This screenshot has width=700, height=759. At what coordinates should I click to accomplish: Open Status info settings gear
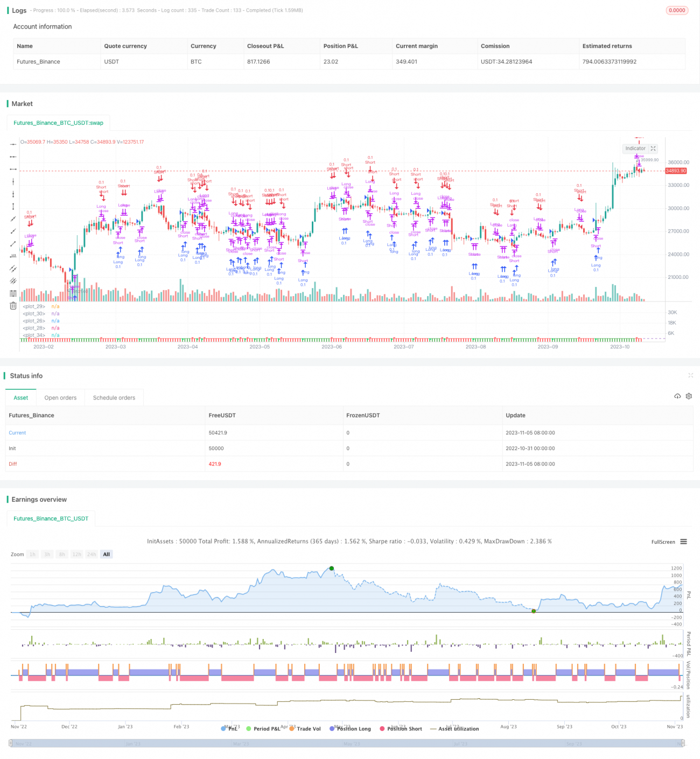pyautogui.click(x=689, y=396)
